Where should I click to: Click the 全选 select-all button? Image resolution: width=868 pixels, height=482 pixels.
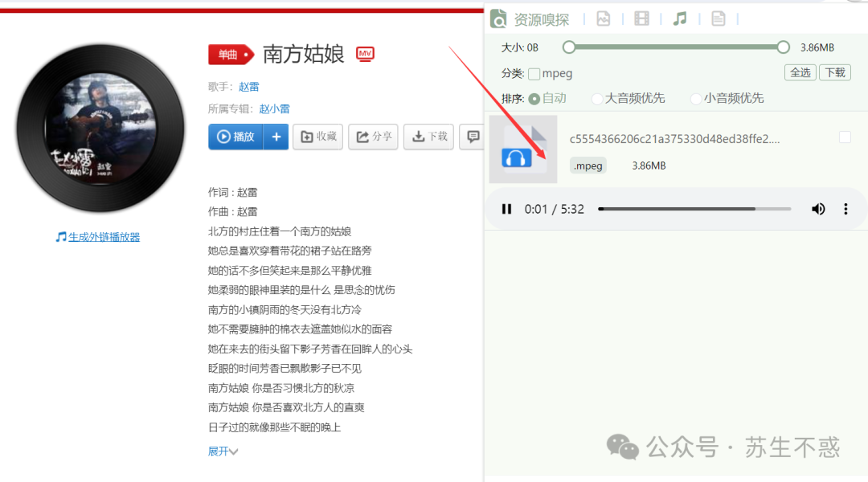click(800, 72)
